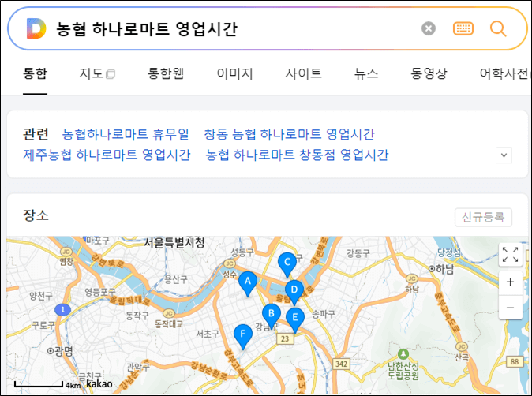Click the 남한산성 도립공원 park icon
Viewport: 532px width, 396px height.
point(403,354)
